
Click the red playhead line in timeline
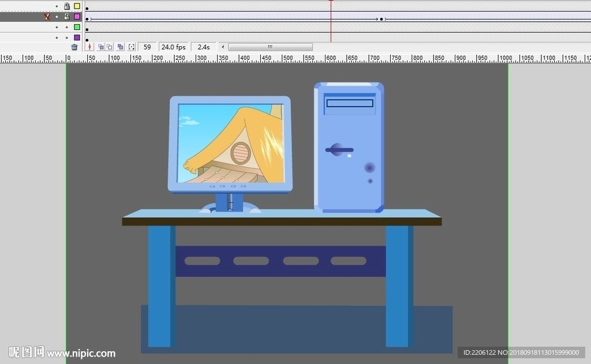point(331,21)
